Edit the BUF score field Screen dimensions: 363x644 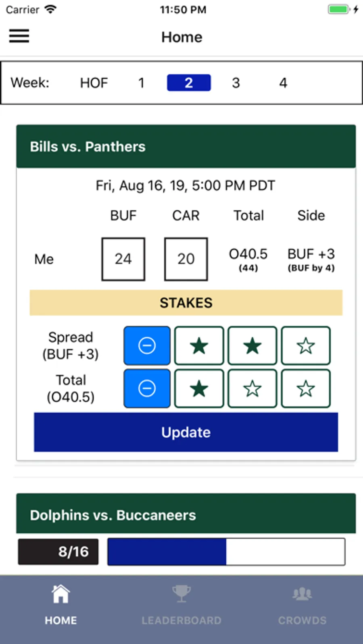(x=123, y=259)
